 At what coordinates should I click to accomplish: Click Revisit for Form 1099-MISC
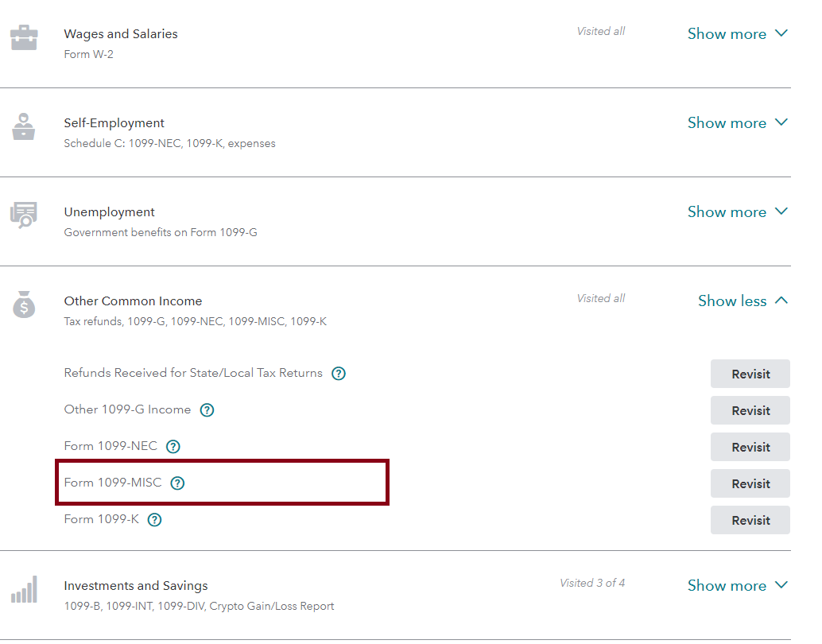pyautogui.click(x=750, y=483)
